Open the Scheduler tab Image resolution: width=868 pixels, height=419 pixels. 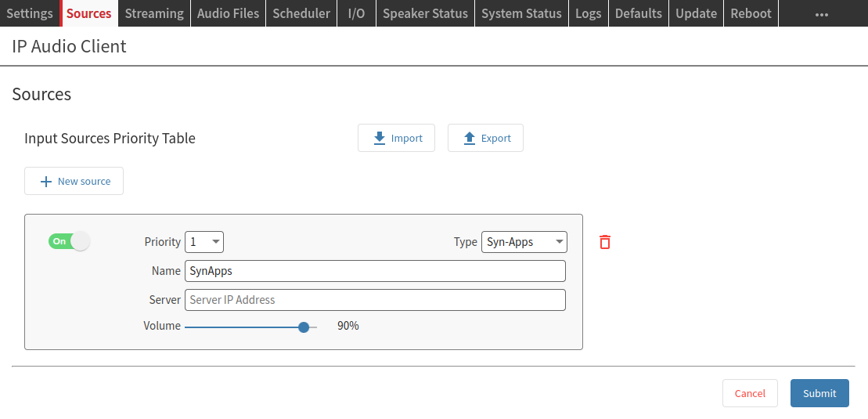[301, 13]
